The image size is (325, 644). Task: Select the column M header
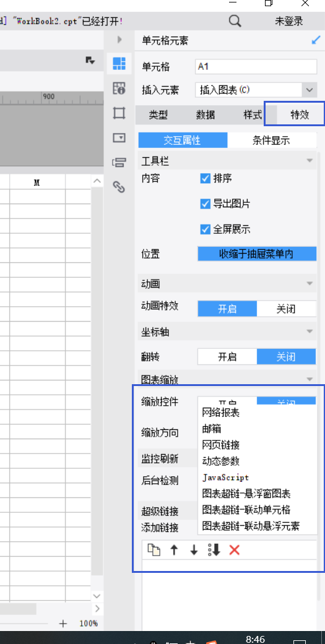37,182
